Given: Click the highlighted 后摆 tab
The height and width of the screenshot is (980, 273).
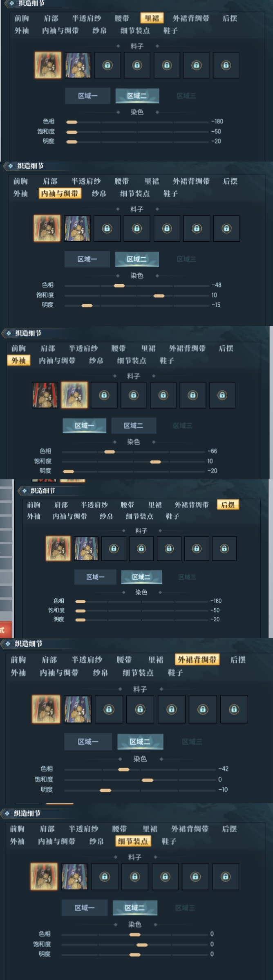Looking at the screenshot, I should pos(228,505).
